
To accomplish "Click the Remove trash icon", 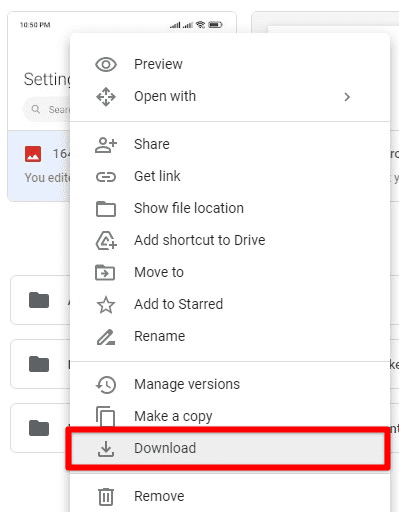I will coord(106,497).
